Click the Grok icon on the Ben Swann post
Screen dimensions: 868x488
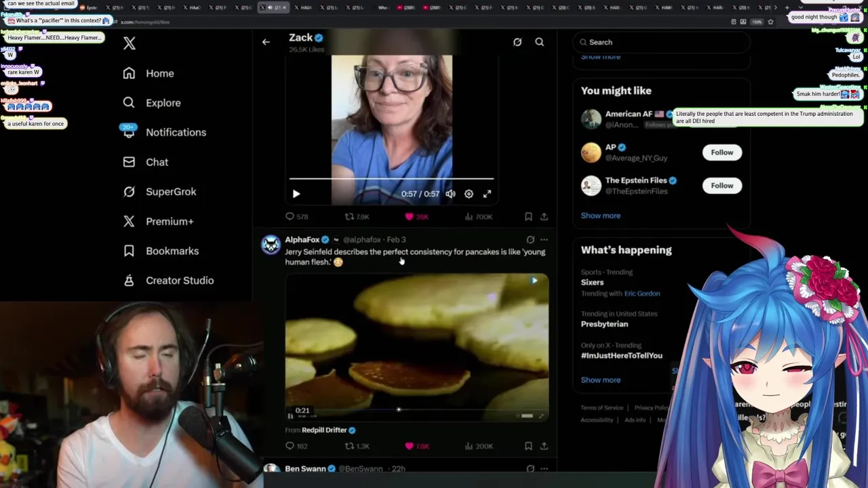pyautogui.click(x=530, y=468)
